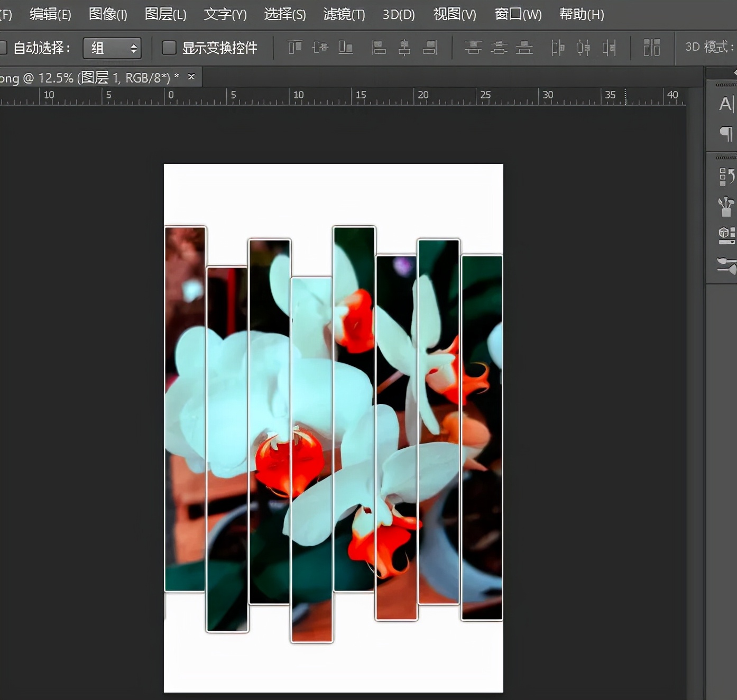Open the 组 auto-select dropdown
The height and width of the screenshot is (700, 737).
112,49
